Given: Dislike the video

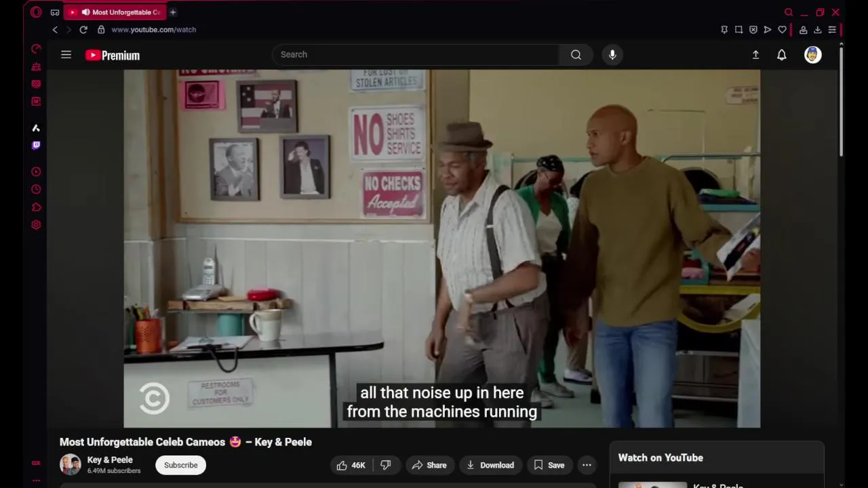Looking at the screenshot, I should (385, 465).
